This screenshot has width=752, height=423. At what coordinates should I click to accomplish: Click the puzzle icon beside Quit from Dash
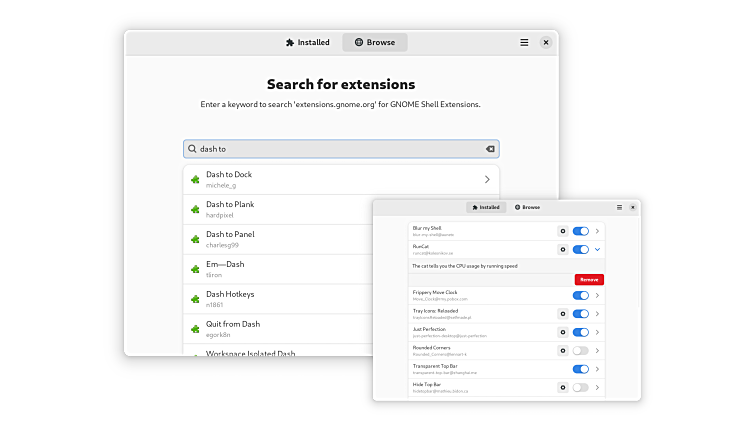[195, 329]
